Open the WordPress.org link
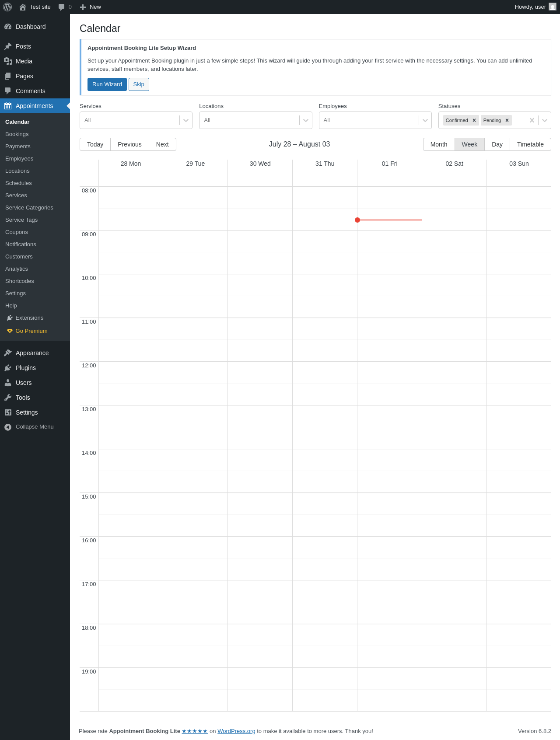The image size is (560, 740). point(236,731)
